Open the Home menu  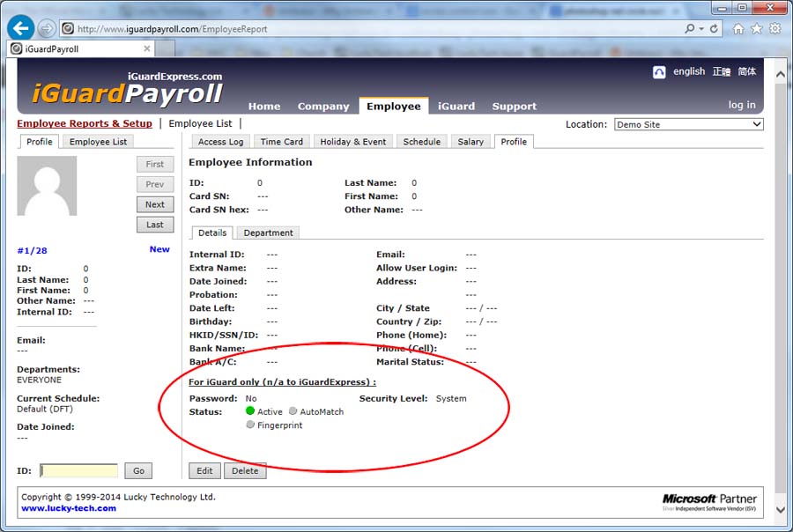(x=264, y=107)
